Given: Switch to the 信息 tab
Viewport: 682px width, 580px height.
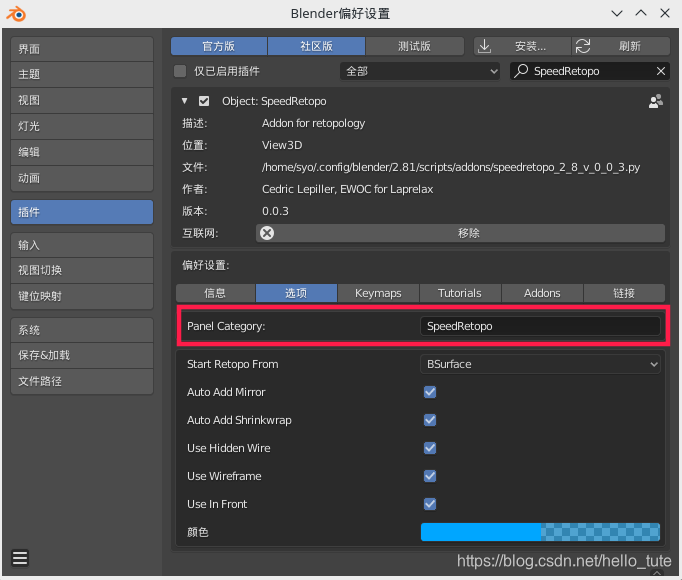Looking at the screenshot, I should click(x=215, y=293).
